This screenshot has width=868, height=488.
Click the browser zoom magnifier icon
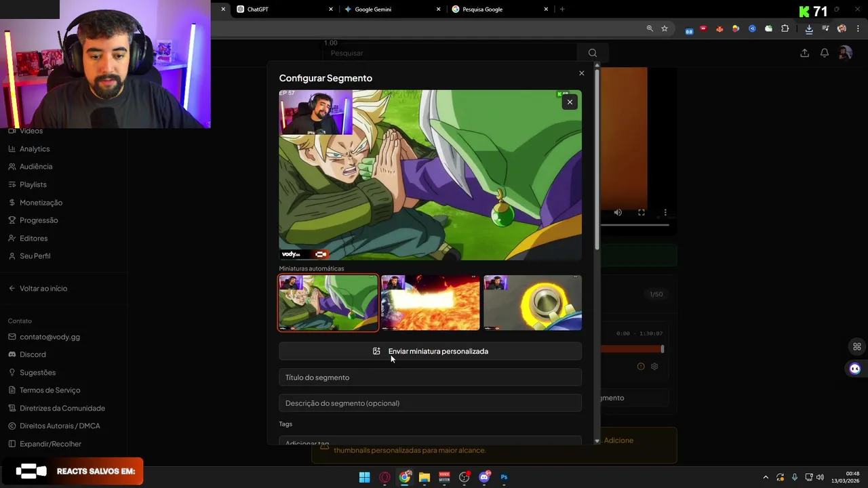[650, 28]
